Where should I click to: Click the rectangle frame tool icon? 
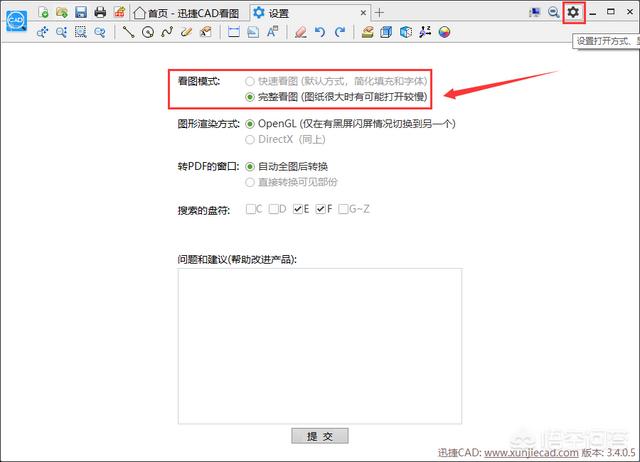point(234,32)
